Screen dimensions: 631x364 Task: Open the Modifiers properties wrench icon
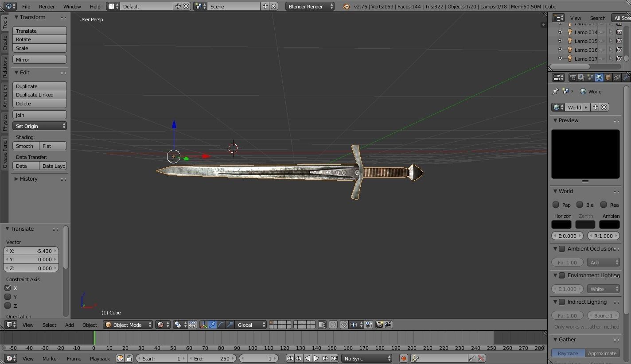click(626, 77)
